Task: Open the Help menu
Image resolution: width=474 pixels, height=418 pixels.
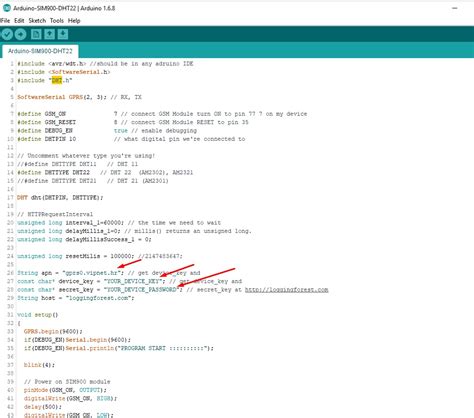Action: coord(74,21)
